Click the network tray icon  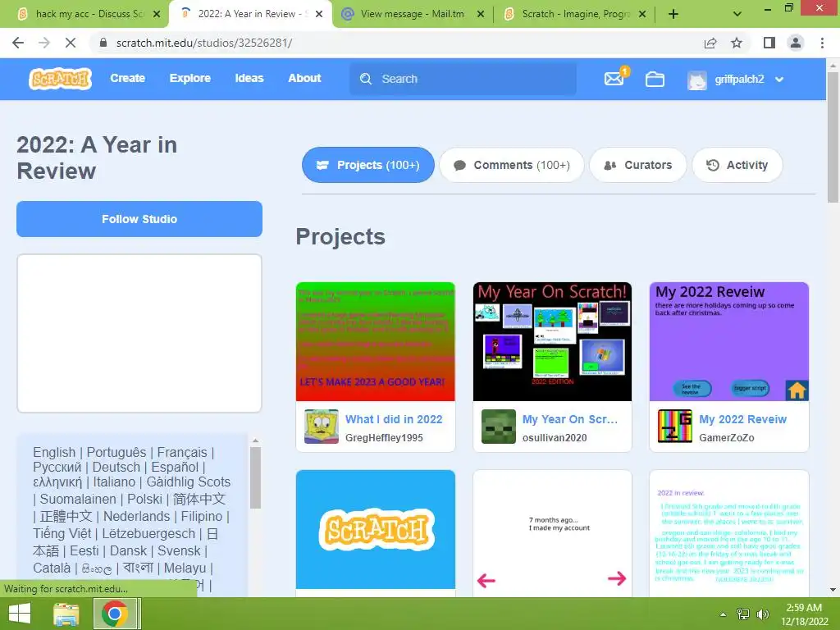pos(743,614)
